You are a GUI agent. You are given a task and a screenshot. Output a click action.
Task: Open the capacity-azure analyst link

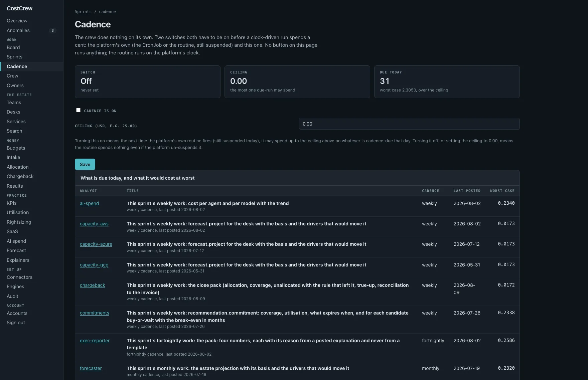pos(96,244)
